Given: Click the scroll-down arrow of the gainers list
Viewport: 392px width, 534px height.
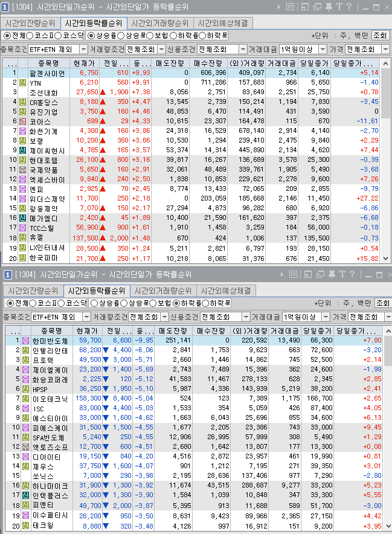Looking at the screenshot, I should coord(385,259).
